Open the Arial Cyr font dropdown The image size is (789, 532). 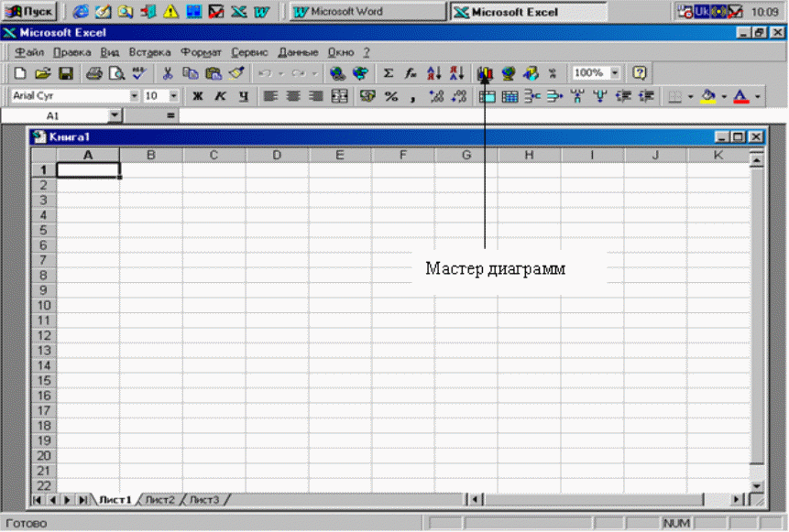pos(134,96)
